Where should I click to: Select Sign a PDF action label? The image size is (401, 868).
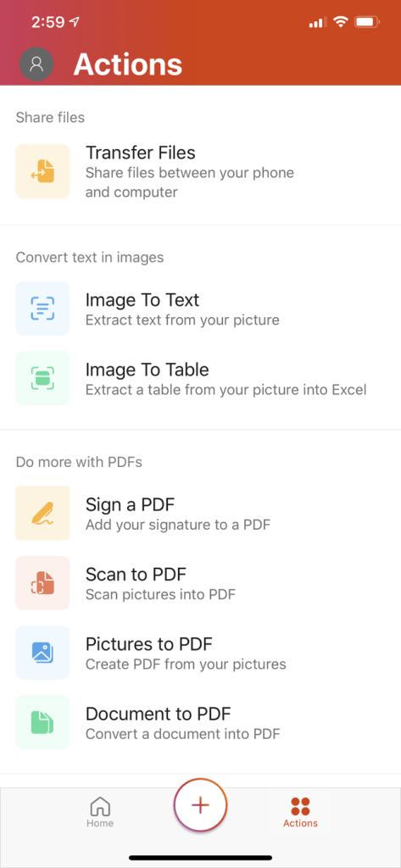pyautogui.click(x=131, y=505)
